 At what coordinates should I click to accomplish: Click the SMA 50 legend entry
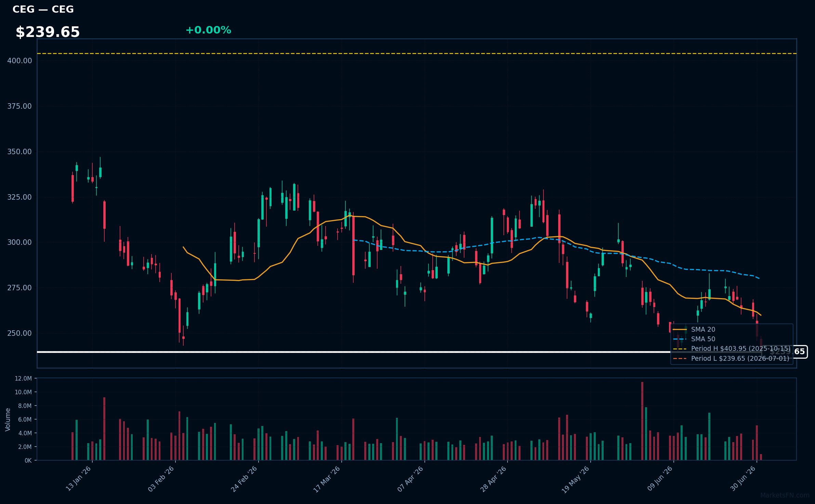coord(703,339)
